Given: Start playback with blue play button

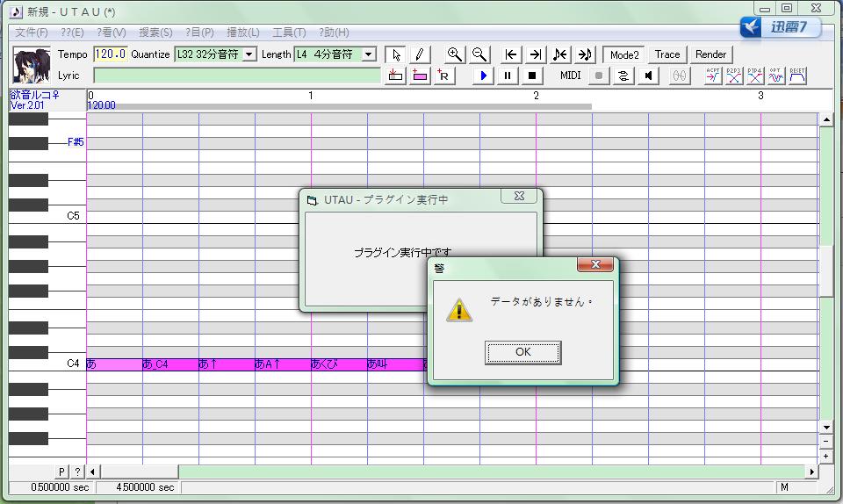Looking at the screenshot, I should click(483, 76).
